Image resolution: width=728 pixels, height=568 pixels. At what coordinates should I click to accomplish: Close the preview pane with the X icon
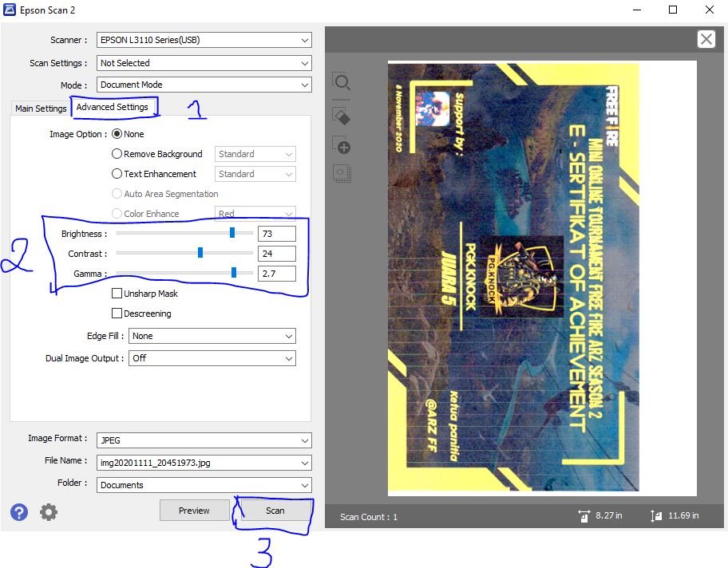point(706,39)
